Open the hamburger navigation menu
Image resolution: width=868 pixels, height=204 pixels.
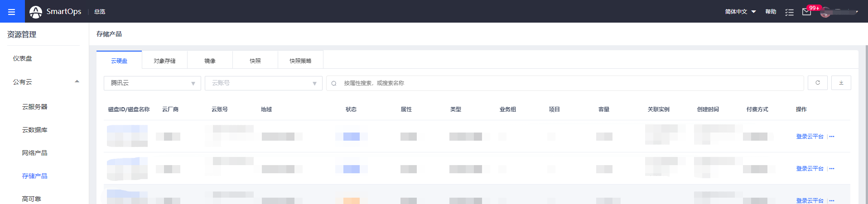click(x=12, y=11)
